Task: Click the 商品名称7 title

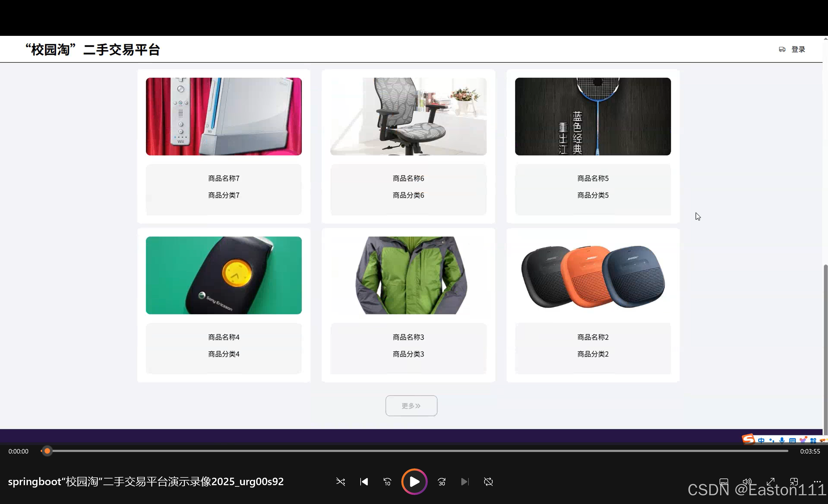Action: pyautogui.click(x=224, y=178)
